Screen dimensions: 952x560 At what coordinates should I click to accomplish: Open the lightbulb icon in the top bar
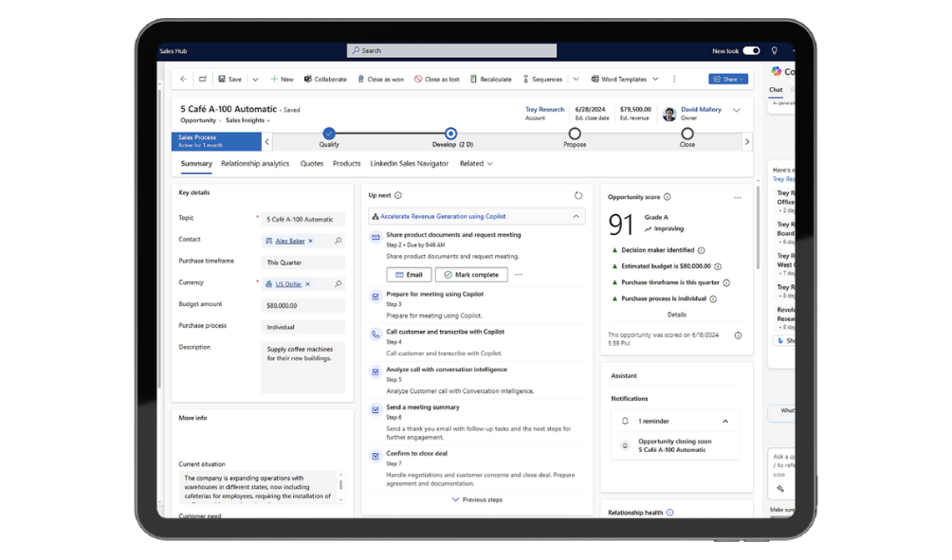[774, 51]
